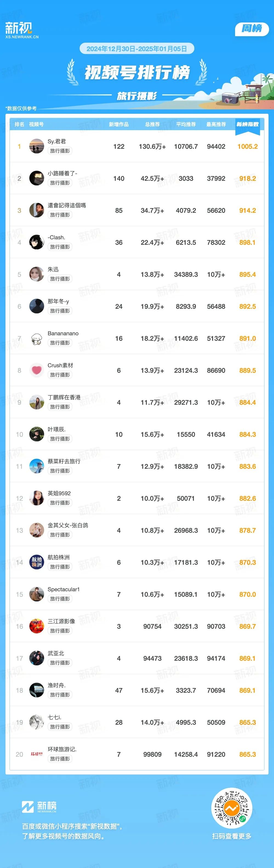Open the 丁鹏辉在香港 account name
This screenshot has width=274, height=868.
(64, 397)
